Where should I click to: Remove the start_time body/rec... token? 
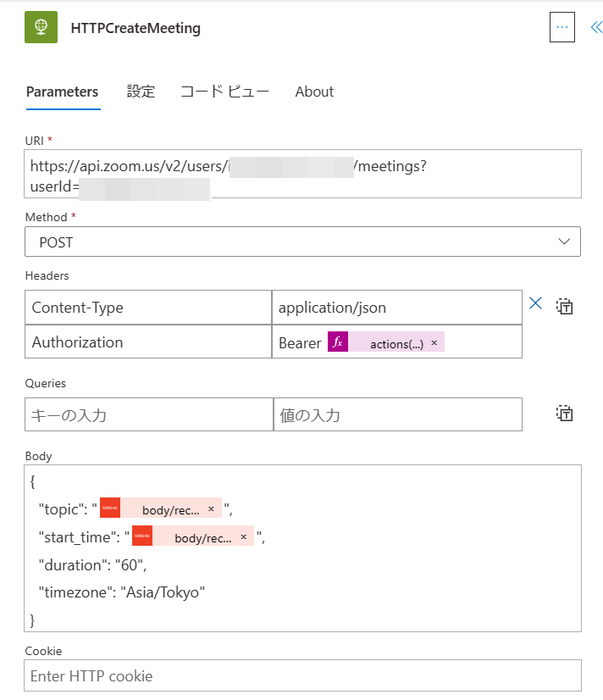coord(244,537)
